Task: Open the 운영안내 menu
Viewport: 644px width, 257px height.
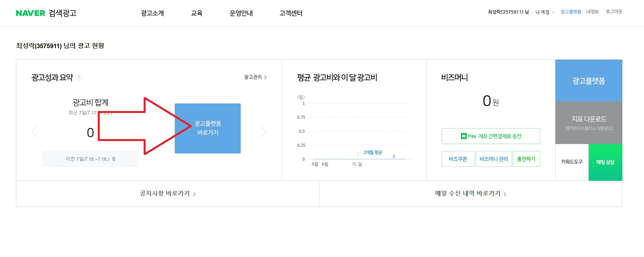Action: pos(241,13)
